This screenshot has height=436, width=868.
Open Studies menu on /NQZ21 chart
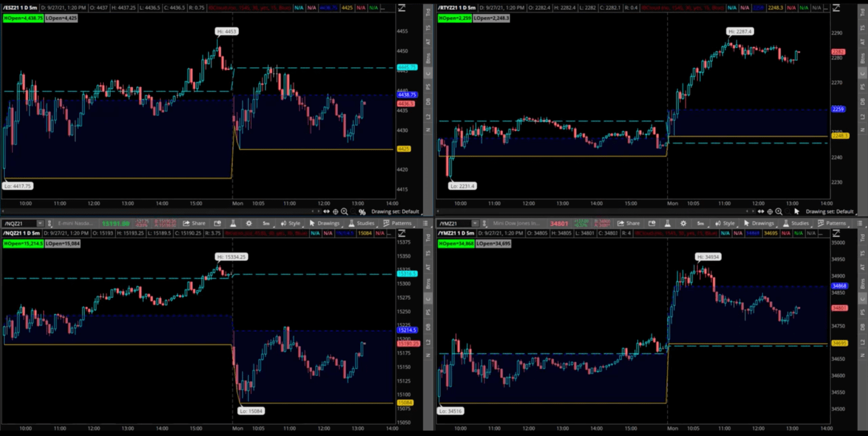(x=362, y=223)
